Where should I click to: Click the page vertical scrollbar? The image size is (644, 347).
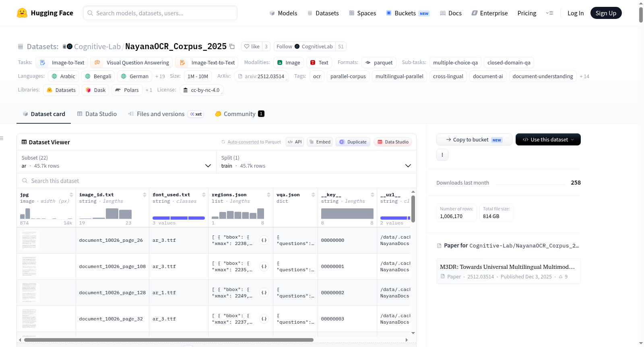pos(641,15)
